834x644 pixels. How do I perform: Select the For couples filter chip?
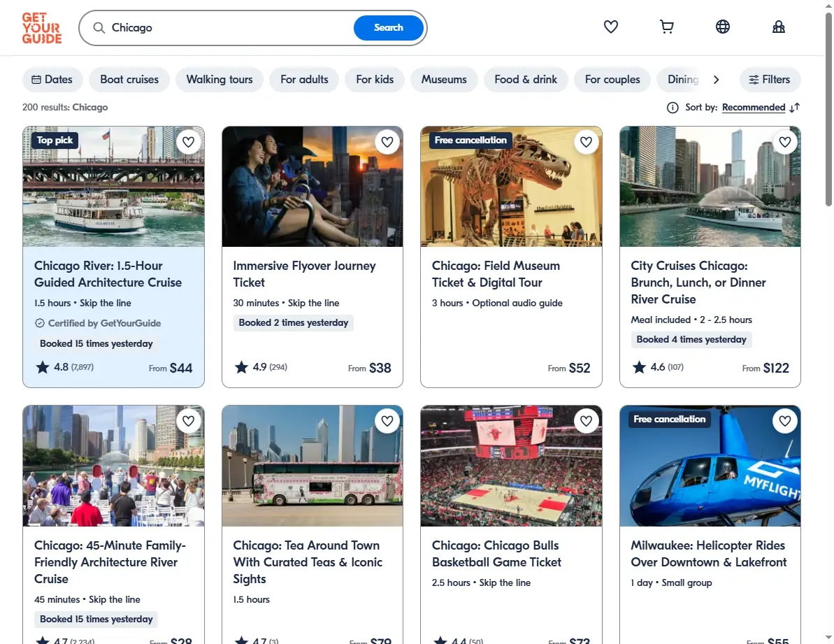[x=612, y=80]
